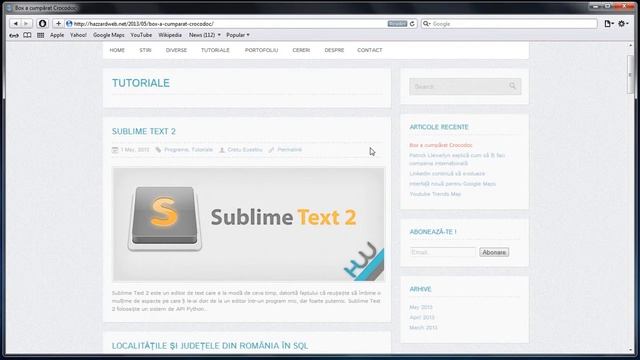
Task: Open the DESPRE menu item
Action: pos(334,50)
